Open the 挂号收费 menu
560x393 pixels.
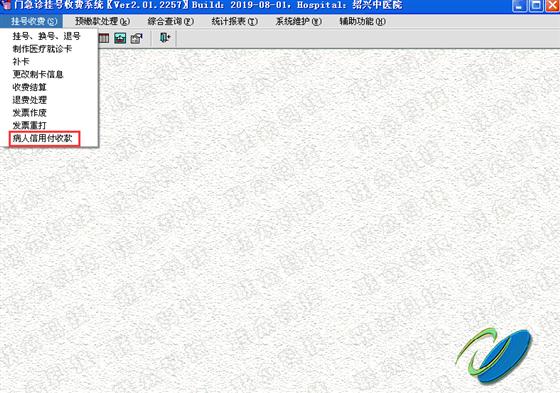[34, 21]
